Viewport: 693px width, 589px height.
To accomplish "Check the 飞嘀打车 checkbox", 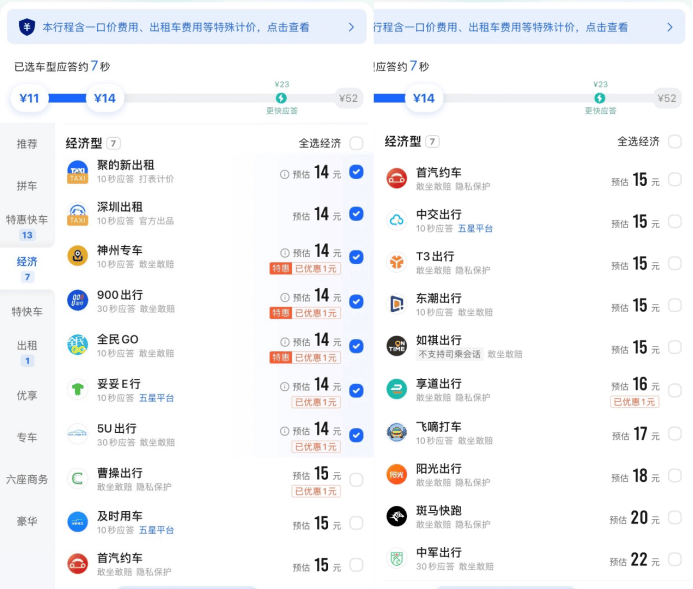I will [675, 434].
